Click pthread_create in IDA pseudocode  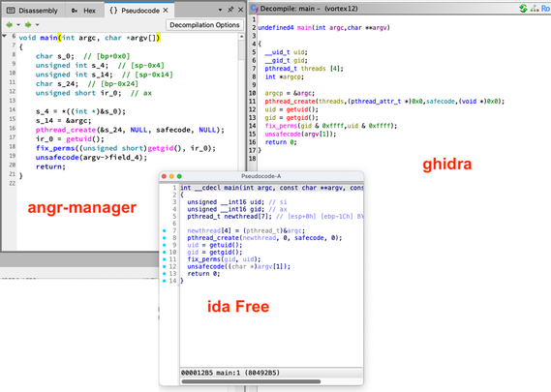click(213, 238)
